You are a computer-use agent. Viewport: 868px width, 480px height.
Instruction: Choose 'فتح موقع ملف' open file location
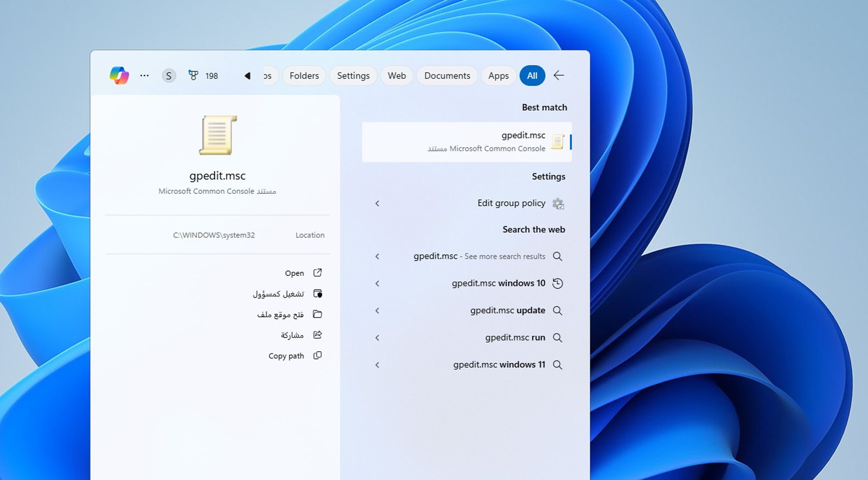[x=280, y=314]
